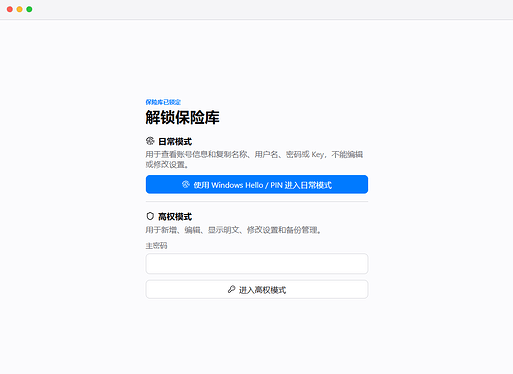
Task: Click the 解锁保险库 heading
Action: click(182, 117)
